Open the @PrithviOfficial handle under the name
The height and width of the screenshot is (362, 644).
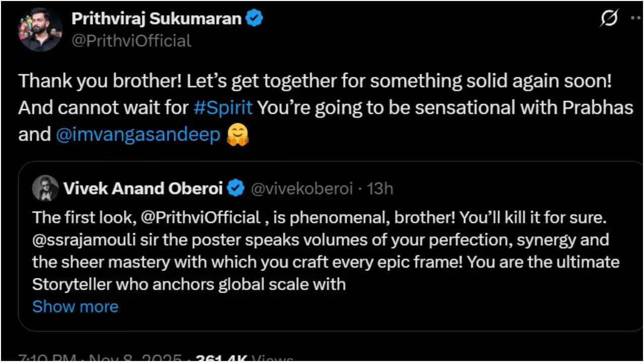point(131,41)
